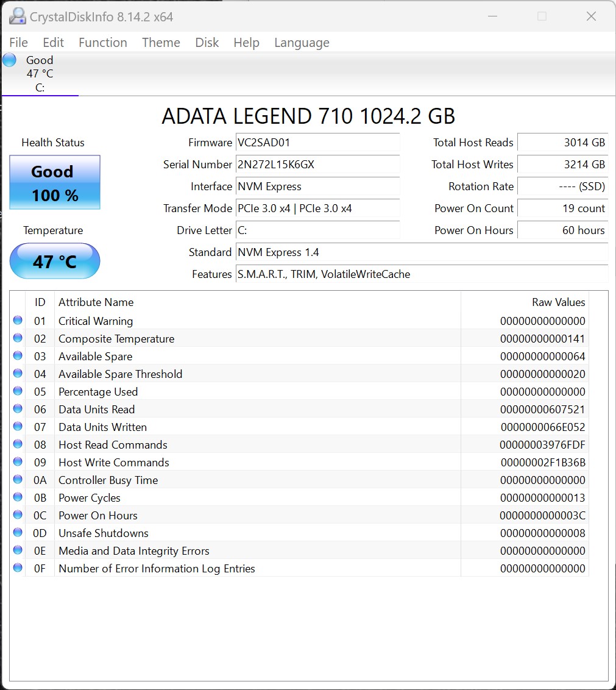Select the Data Units Read attribute name
This screenshot has width=616, height=690.
pyautogui.click(x=96, y=409)
